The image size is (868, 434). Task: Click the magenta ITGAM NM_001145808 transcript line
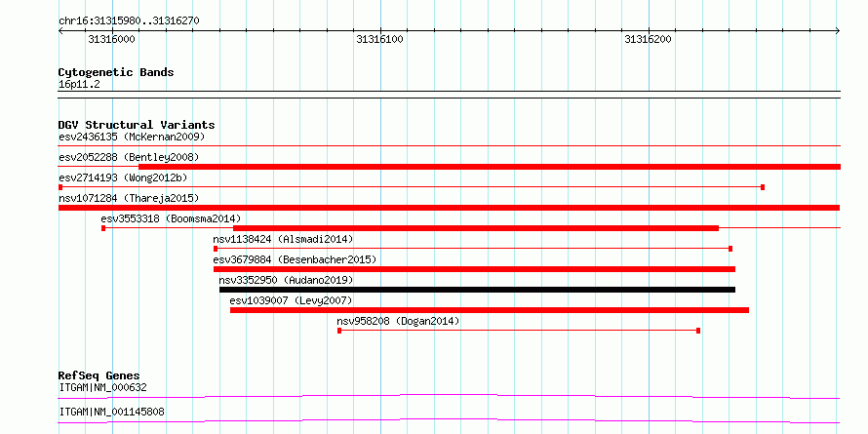pyautogui.click(x=449, y=420)
